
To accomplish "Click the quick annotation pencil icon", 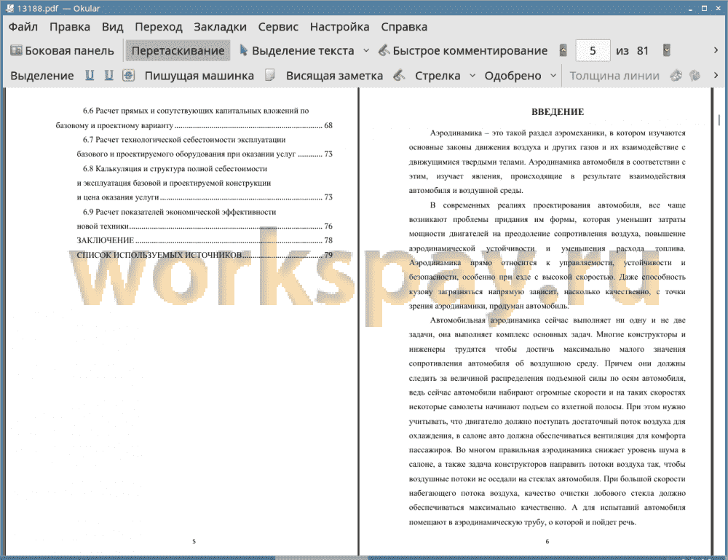I will pos(384,50).
